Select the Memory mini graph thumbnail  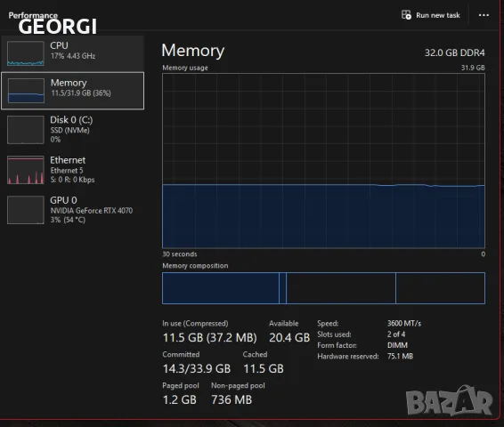26,91
